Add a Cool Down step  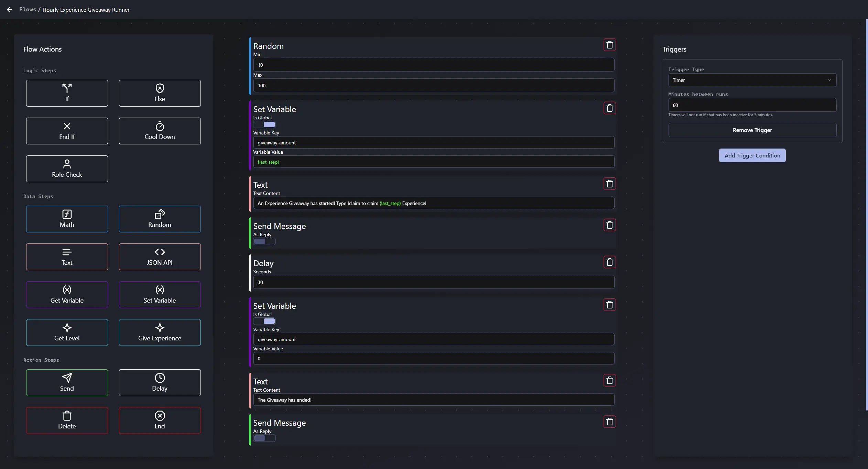click(x=160, y=131)
